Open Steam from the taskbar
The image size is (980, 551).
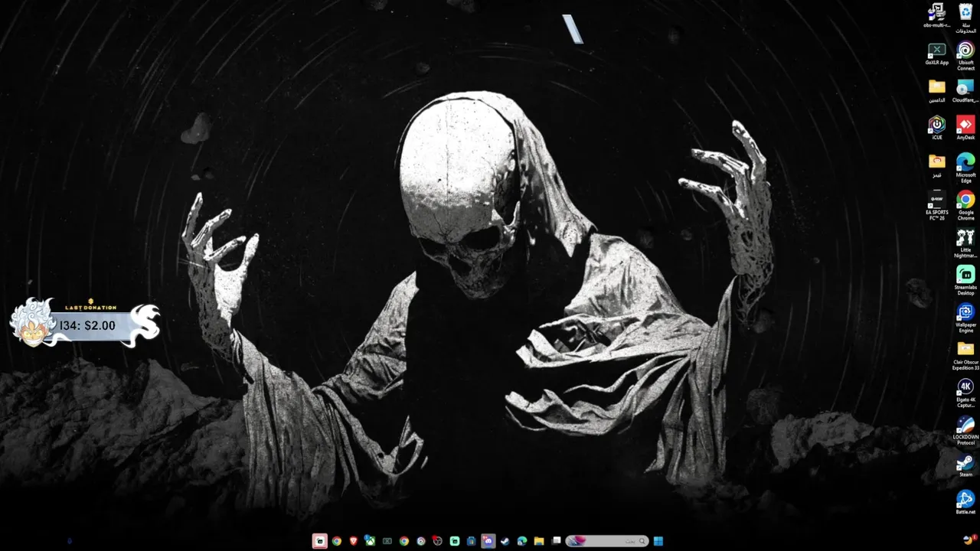click(x=505, y=541)
